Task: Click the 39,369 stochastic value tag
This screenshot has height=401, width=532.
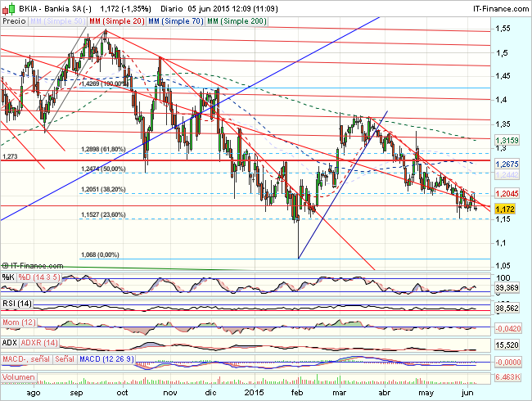Action: pyautogui.click(x=507, y=288)
